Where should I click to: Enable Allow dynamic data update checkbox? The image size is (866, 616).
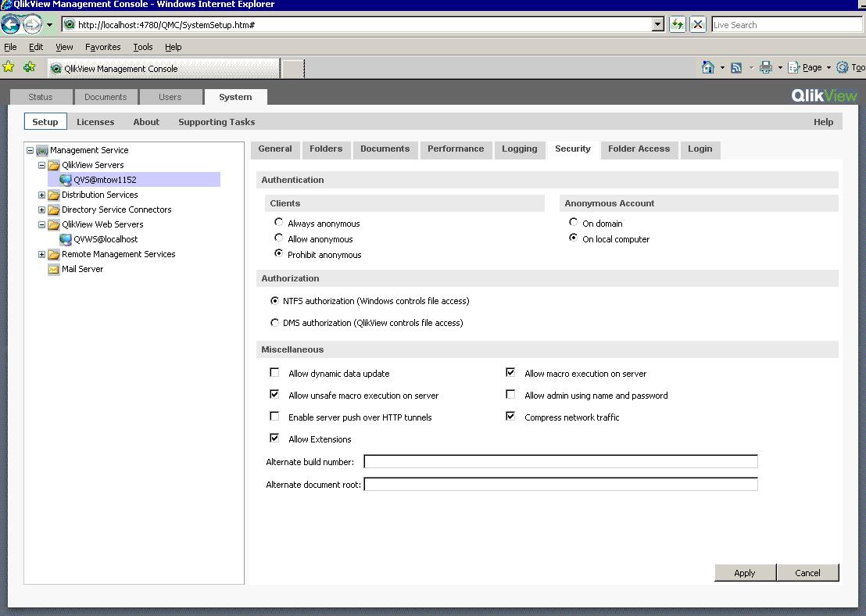(274, 372)
